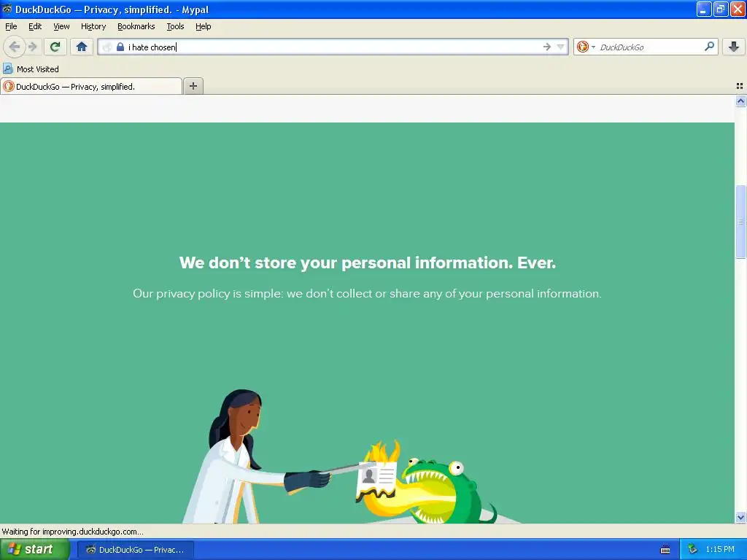This screenshot has height=560, width=747.
Task: Open the History menu
Action: pyautogui.click(x=93, y=26)
